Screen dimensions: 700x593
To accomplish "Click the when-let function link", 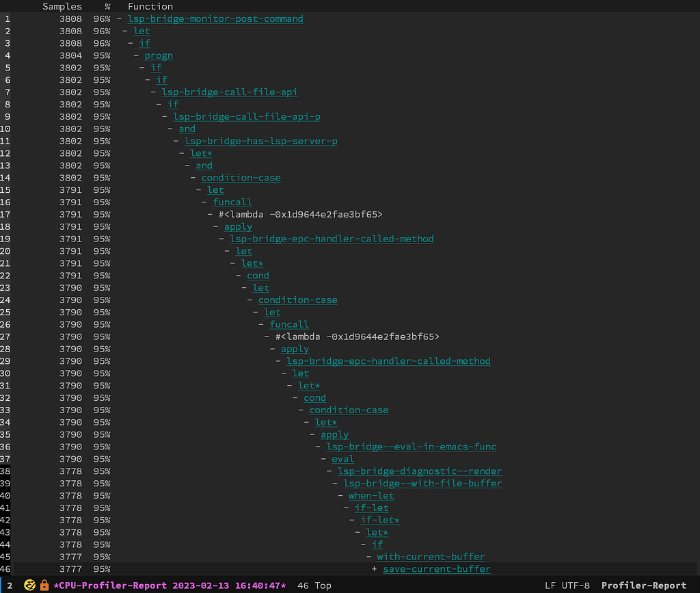I will tap(371, 495).
